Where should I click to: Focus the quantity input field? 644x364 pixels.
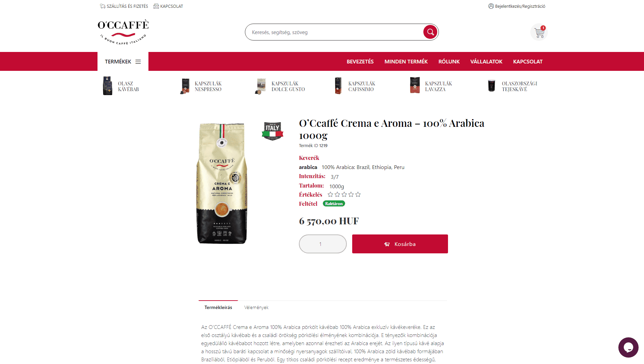pos(323,244)
